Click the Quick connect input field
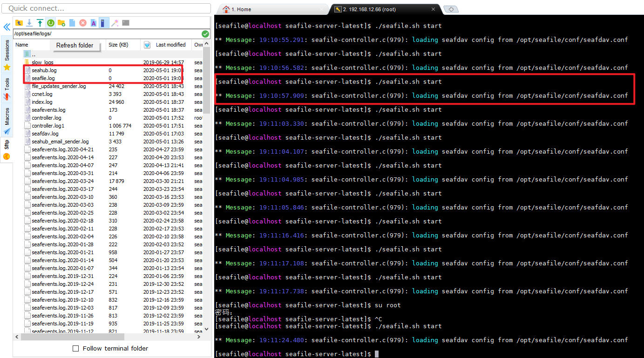The width and height of the screenshot is (644, 358). coord(107,8)
